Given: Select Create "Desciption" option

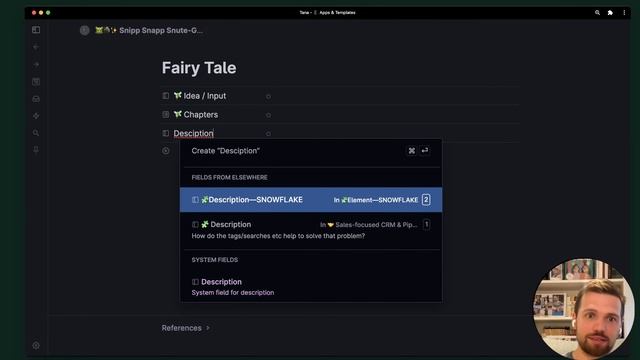Looking at the screenshot, I should (x=311, y=151).
